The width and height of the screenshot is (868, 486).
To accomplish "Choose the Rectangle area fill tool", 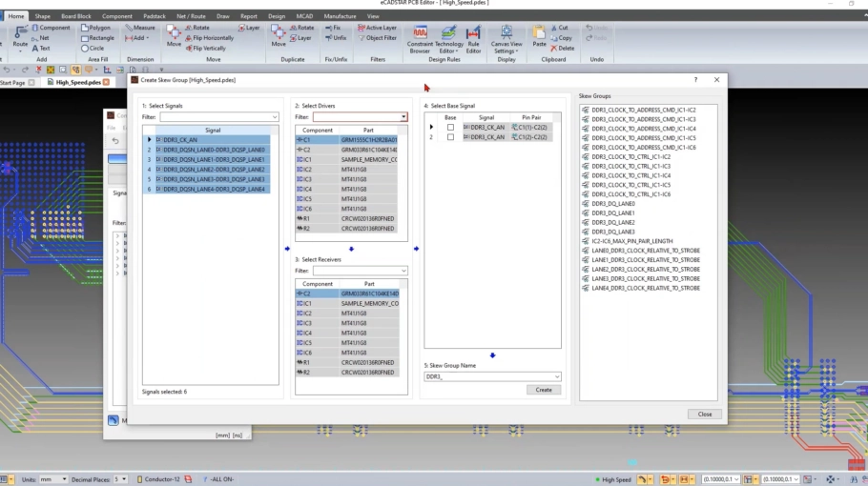I will point(97,38).
